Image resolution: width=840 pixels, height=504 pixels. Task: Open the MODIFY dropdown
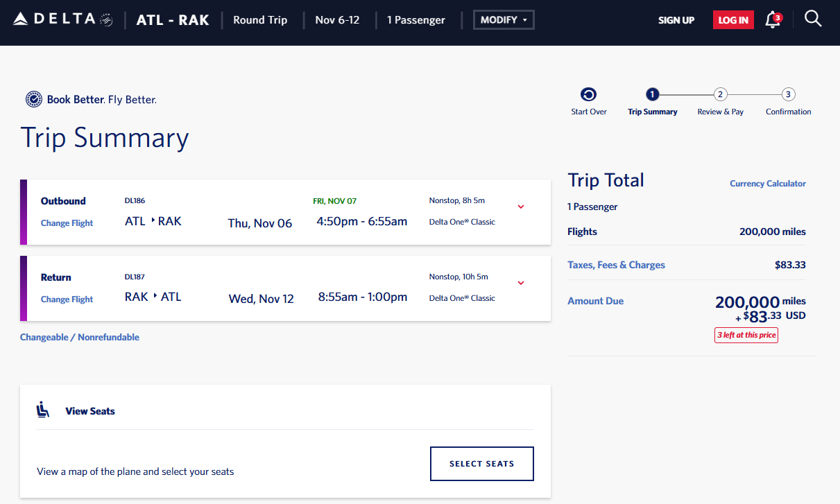coord(504,20)
